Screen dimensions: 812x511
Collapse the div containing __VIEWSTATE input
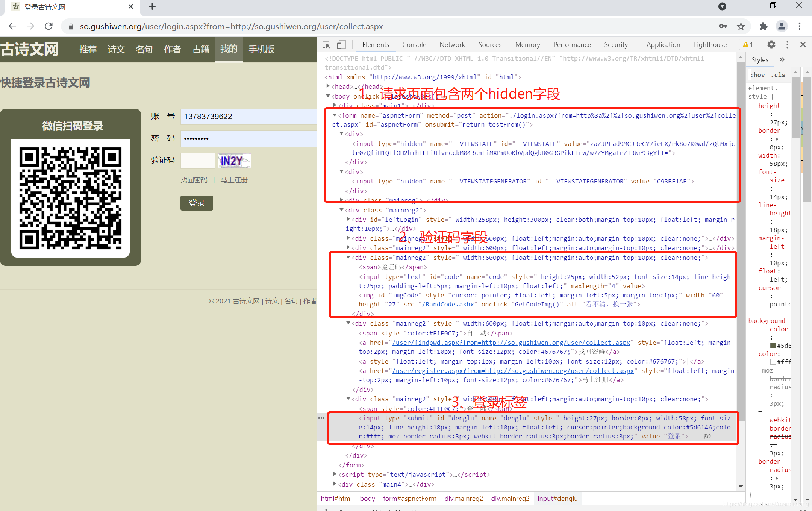[x=341, y=134]
